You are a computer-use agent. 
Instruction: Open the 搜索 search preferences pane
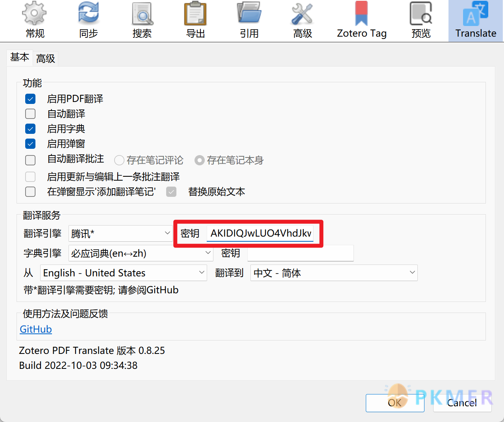pos(142,20)
